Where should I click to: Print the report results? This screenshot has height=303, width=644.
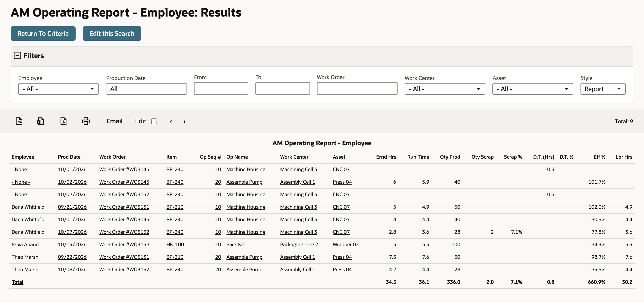86,121
